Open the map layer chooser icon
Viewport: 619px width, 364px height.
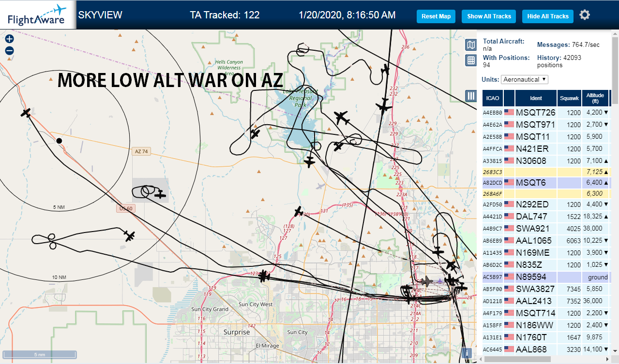coord(471,45)
